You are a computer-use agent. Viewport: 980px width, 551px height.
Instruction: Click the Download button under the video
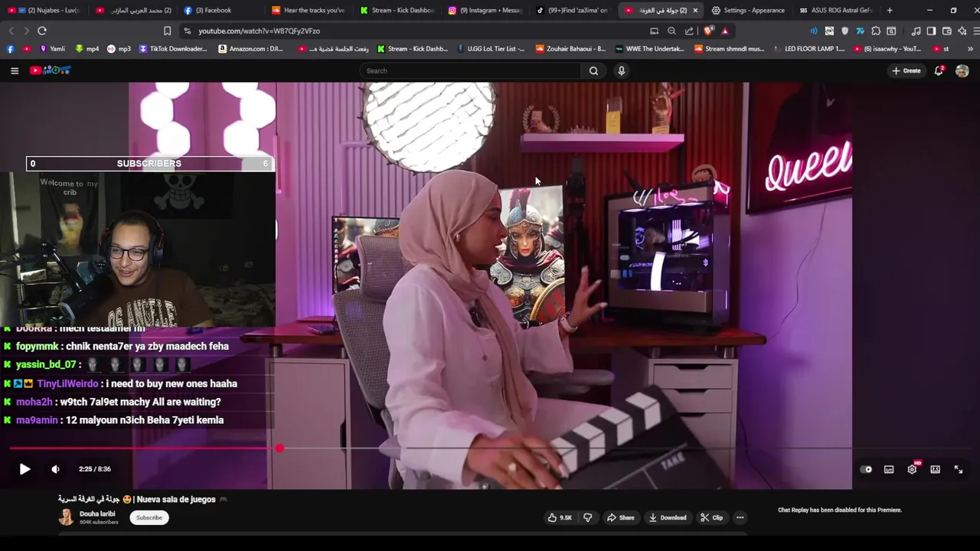(667, 517)
